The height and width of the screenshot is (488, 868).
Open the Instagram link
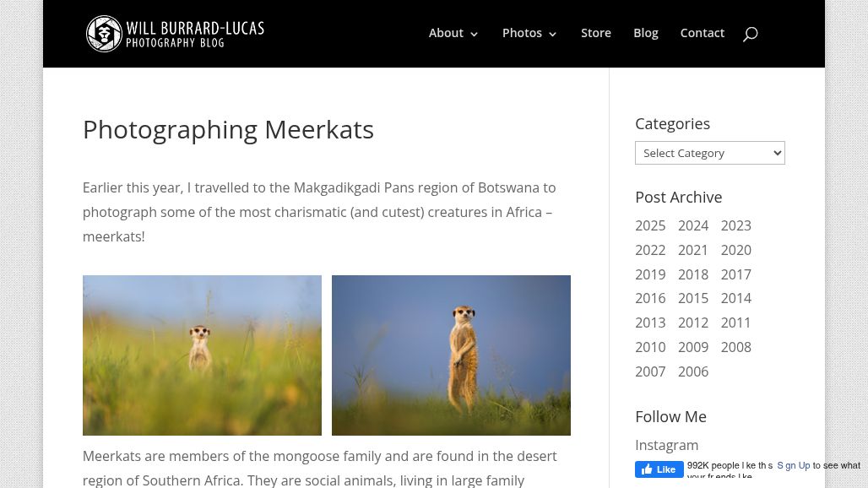point(666,445)
